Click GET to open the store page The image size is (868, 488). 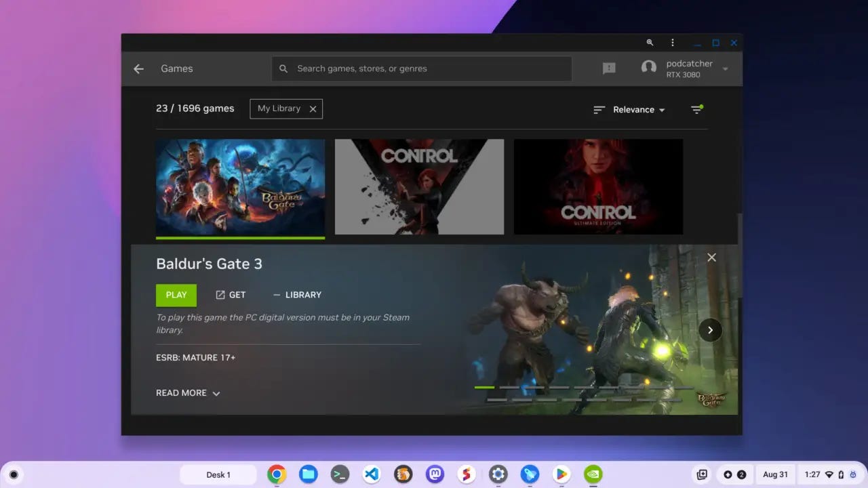(x=231, y=295)
